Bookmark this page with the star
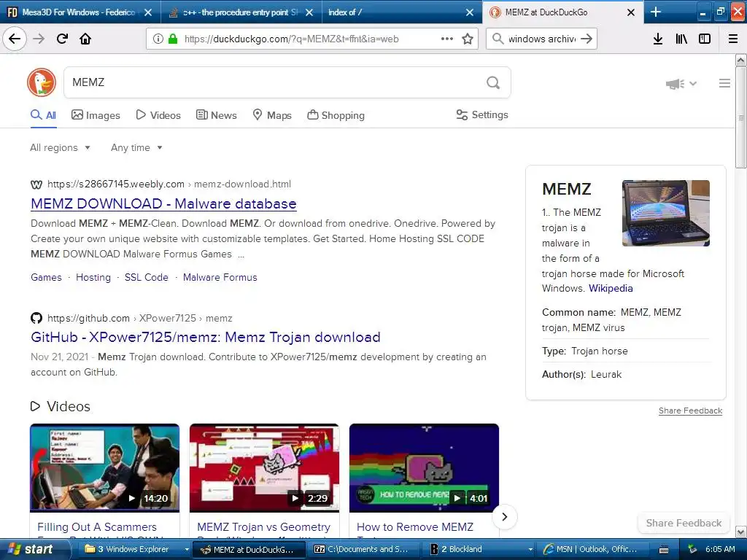 468,39
